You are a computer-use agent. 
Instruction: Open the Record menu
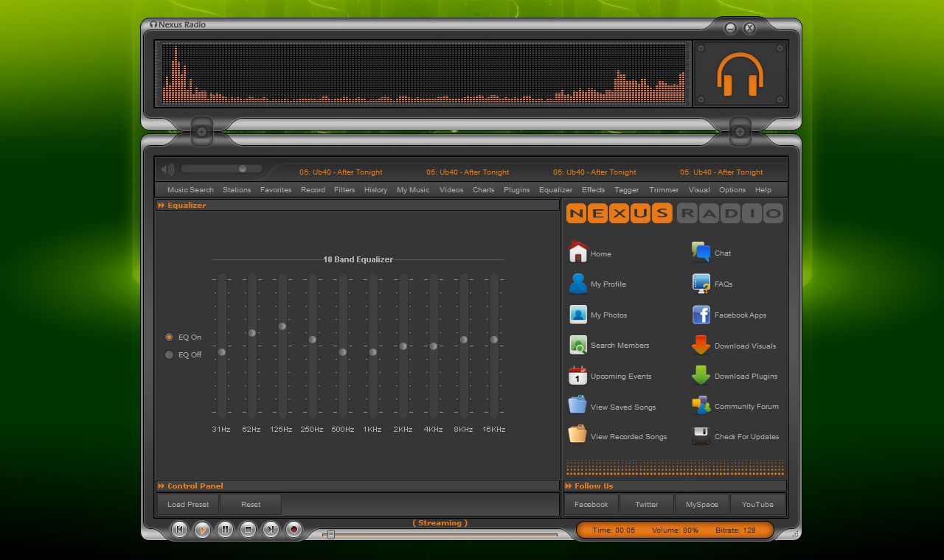coord(313,190)
